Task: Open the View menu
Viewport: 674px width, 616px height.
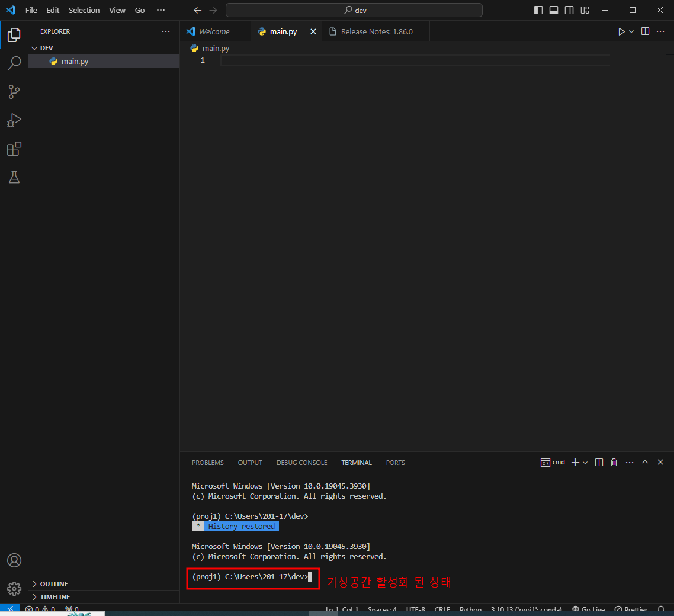Action: [x=117, y=10]
